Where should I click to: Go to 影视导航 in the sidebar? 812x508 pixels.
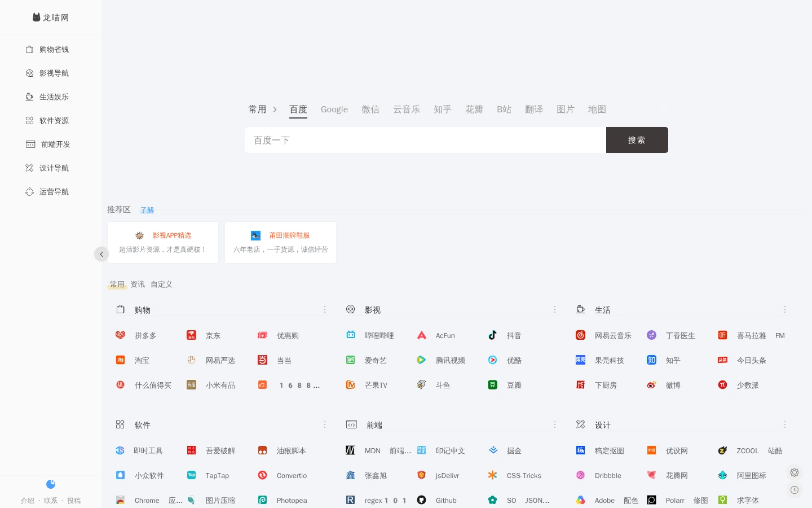(x=47, y=73)
